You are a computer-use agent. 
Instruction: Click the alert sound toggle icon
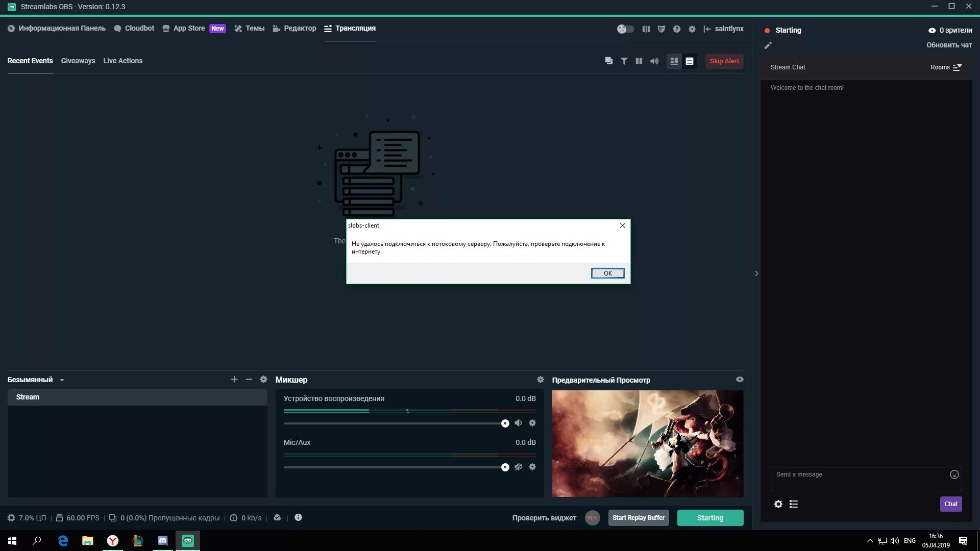tap(654, 61)
